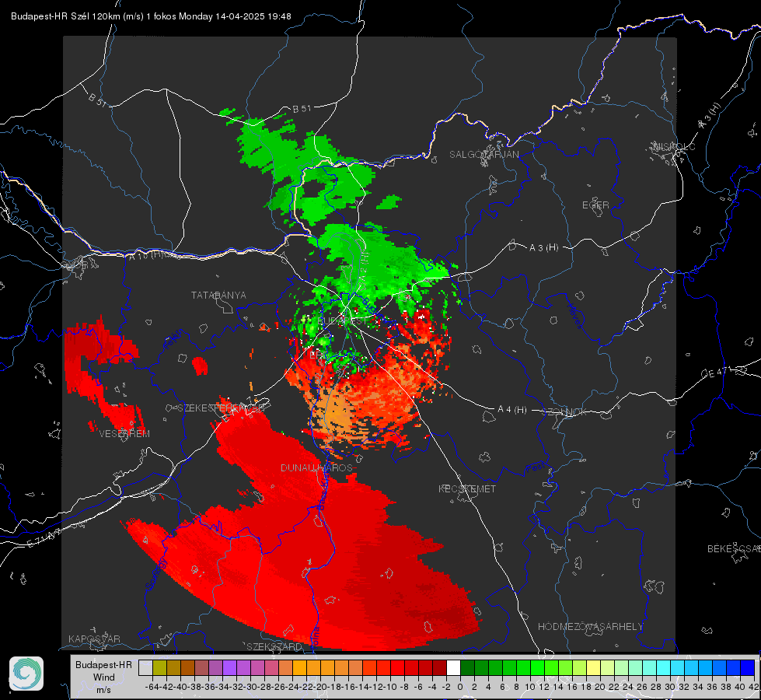This screenshot has height=700, width=761.
Task: Click the KECSKEMÉT city label
Action: [x=467, y=488]
